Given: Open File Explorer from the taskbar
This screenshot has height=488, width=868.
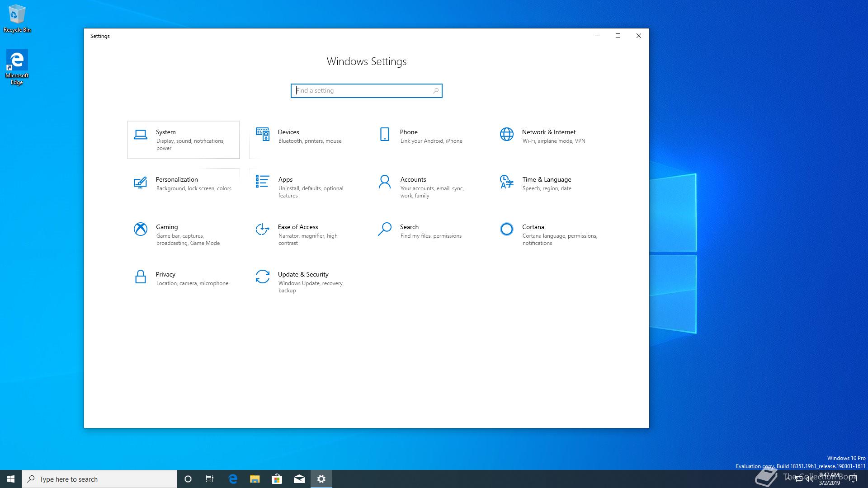Looking at the screenshot, I should point(255,479).
